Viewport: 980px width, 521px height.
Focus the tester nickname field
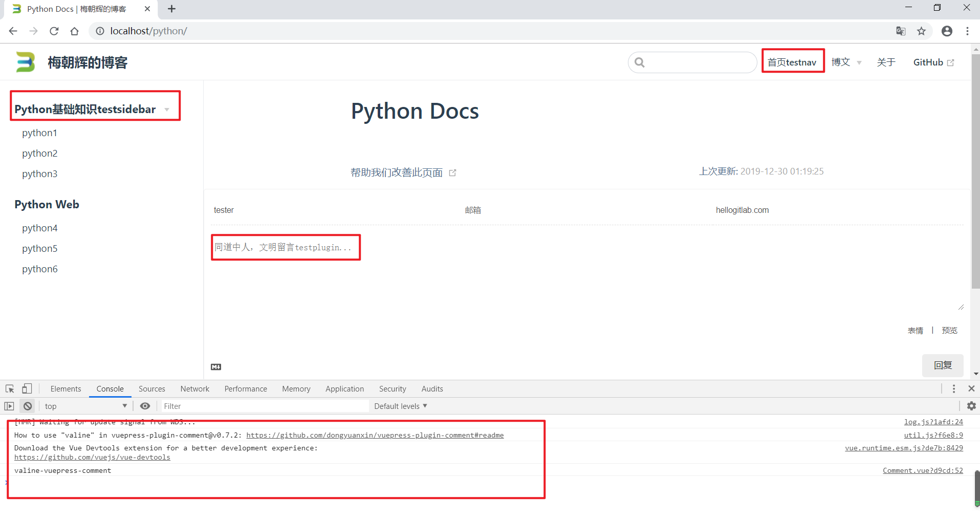click(x=336, y=210)
